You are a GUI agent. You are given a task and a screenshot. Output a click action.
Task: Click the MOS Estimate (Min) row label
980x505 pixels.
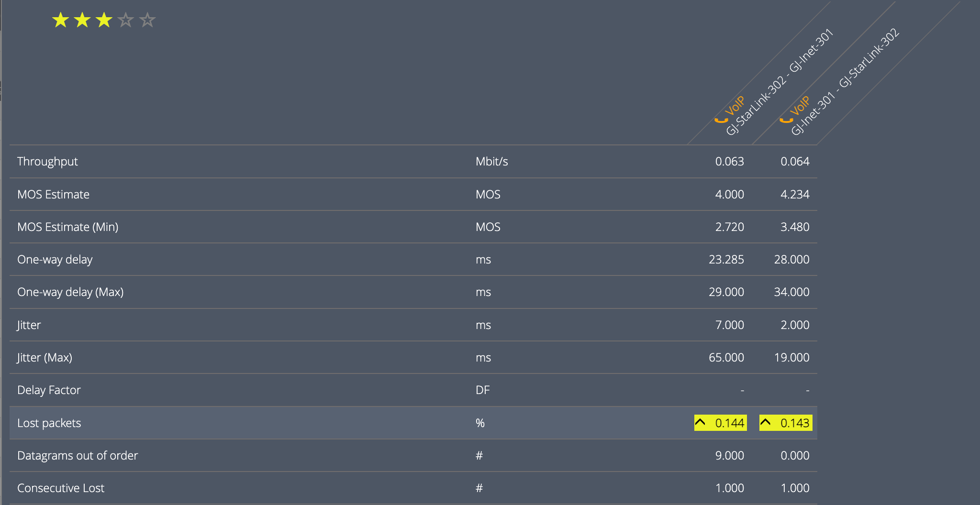click(67, 227)
